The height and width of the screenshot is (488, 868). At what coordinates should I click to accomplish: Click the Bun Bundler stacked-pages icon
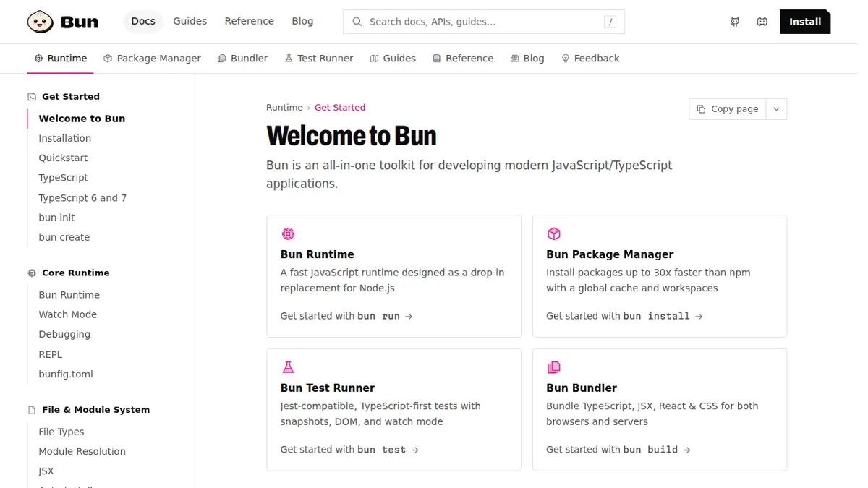[x=553, y=367]
